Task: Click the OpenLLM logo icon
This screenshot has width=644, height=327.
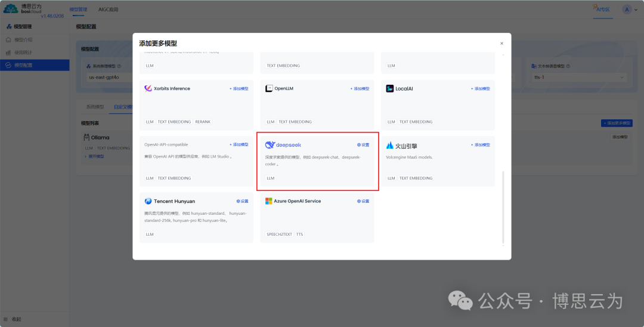Action: point(269,88)
